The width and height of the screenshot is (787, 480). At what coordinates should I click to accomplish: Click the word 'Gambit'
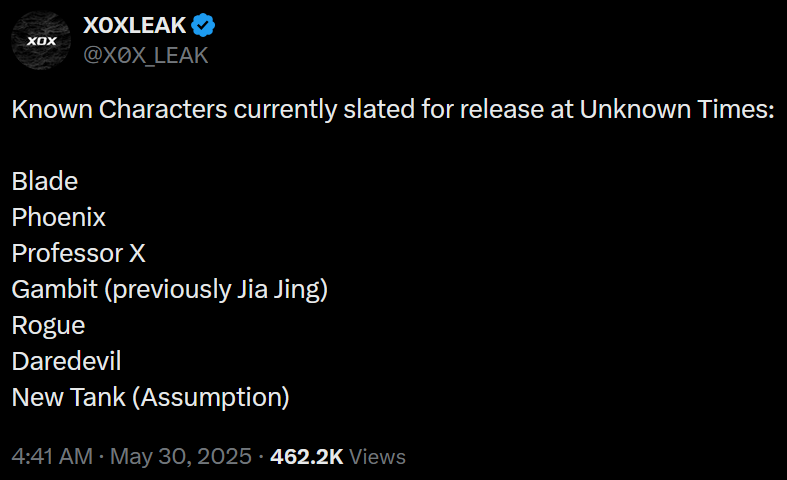(55, 289)
